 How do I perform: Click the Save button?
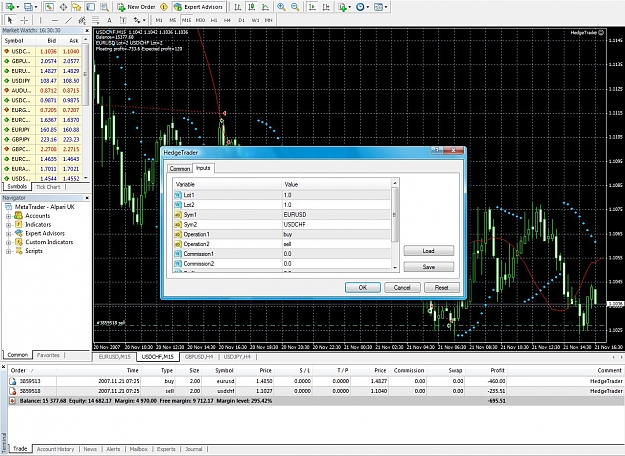click(x=428, y=267)
